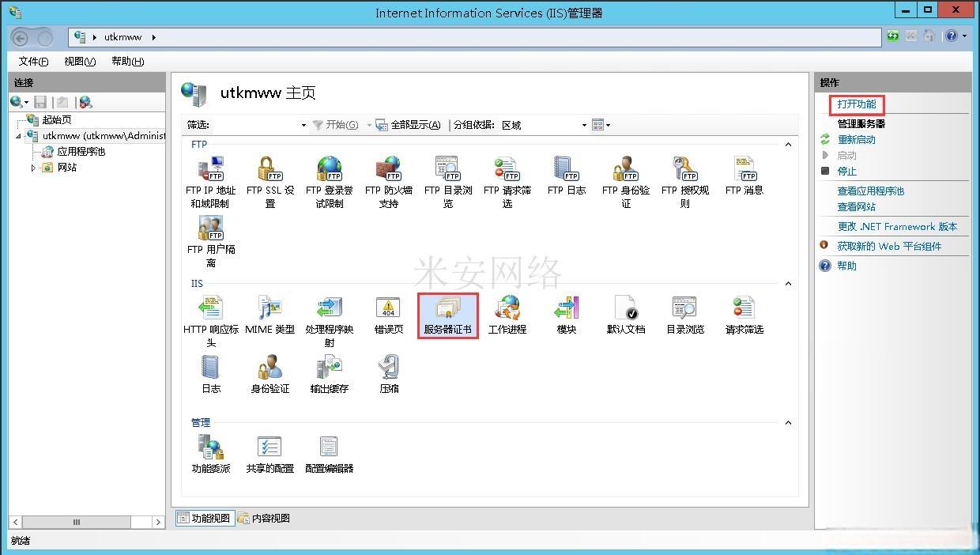Collapse the 管理 group section
The height and width of the screenshot is (555, 980).
coord(788,423)
